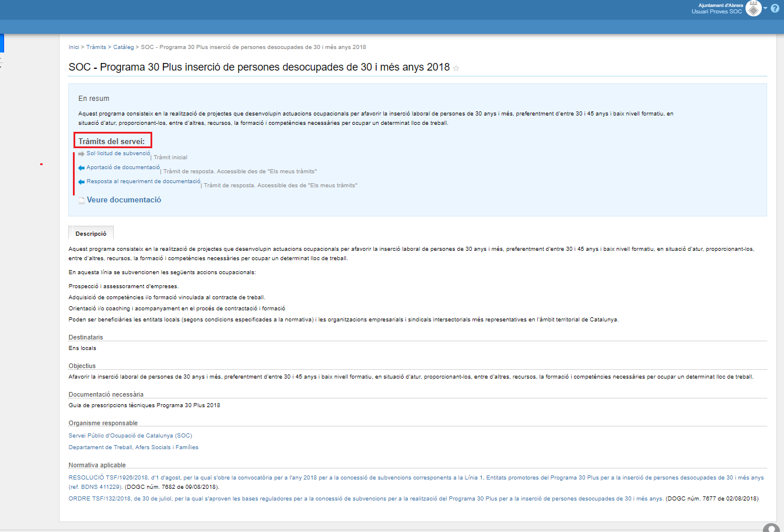Open Servei Públic d'Ocupació de Catalunya link
Viewport: 784px width, 532px height.
(x=130, y=435)
